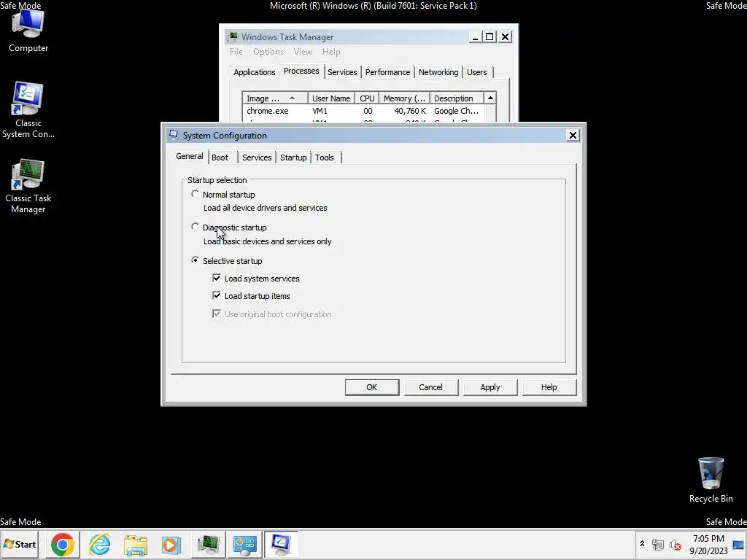Confirm with the OK button
The image size is (747, 560).
pyautogui.click(x=371, y=387)
